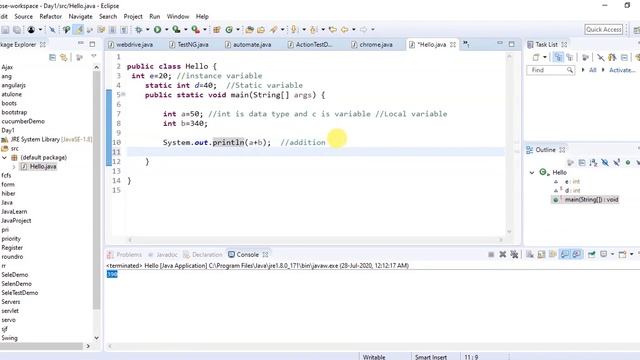Toggle Scroll Lock in console toolbar
The image size is (640, 360).
tap(541, 254)
